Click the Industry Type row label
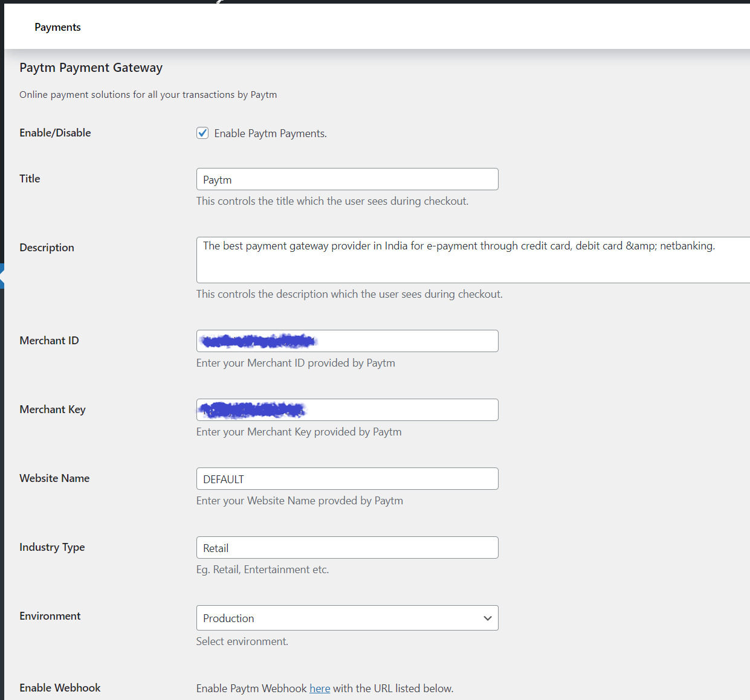The width and height of the screenshot is (750, 700). tap(52, 547)
